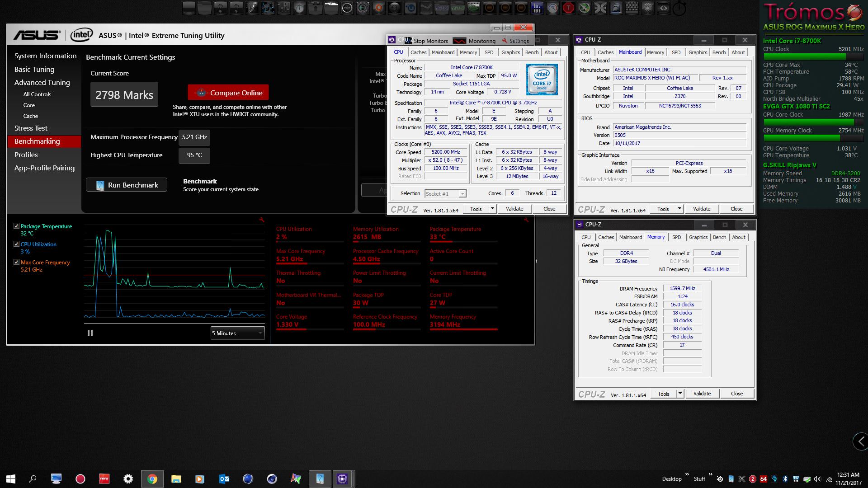Open Graphics tab in CPU-Z CPU window
868x488 pixels.
[510, 52]
